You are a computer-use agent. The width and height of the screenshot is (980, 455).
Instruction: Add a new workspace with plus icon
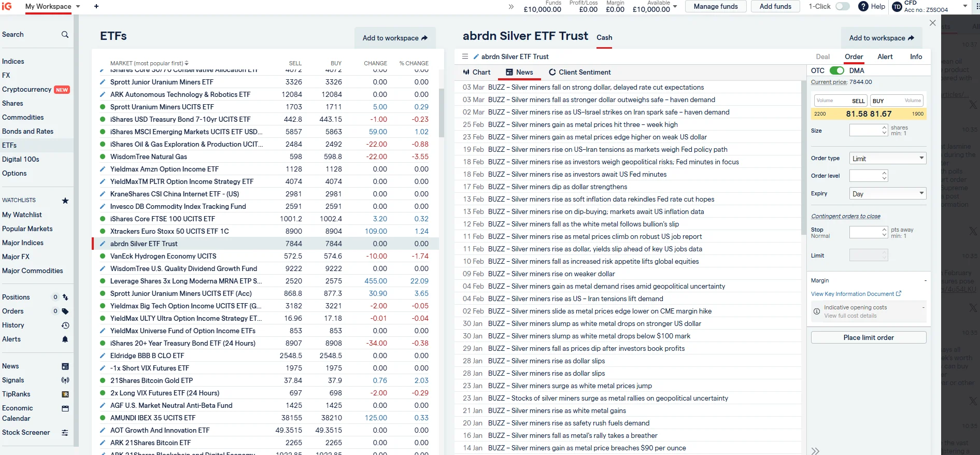coord(96,6)
